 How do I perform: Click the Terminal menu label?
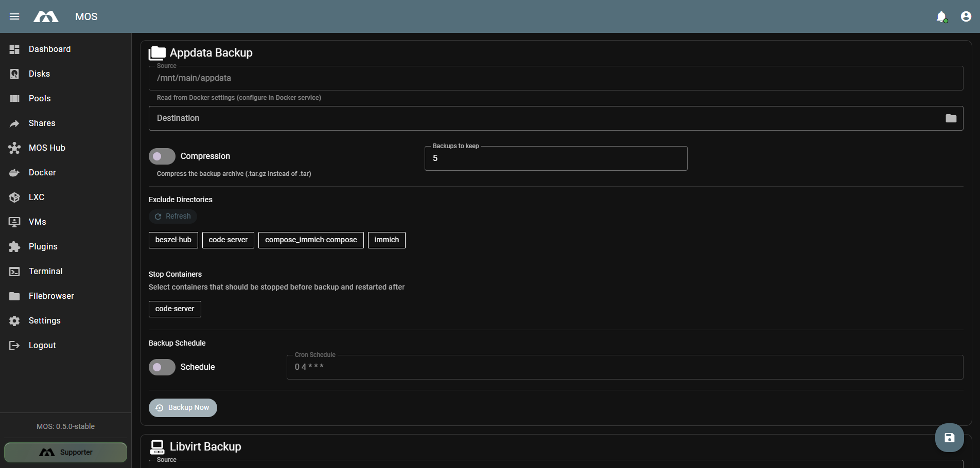pos(46,272)
